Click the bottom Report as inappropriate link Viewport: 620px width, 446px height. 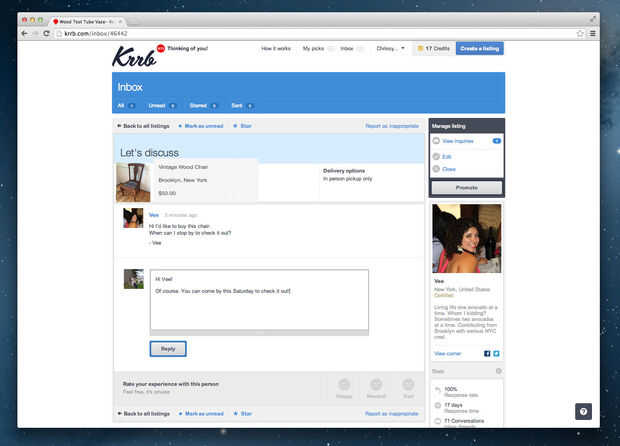tap(392, 414)
